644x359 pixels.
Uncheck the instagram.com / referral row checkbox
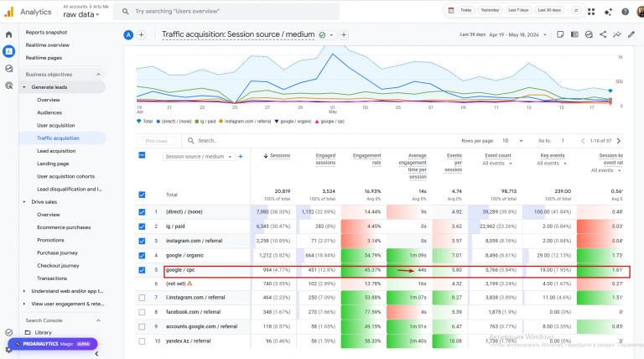click(142, 241)
